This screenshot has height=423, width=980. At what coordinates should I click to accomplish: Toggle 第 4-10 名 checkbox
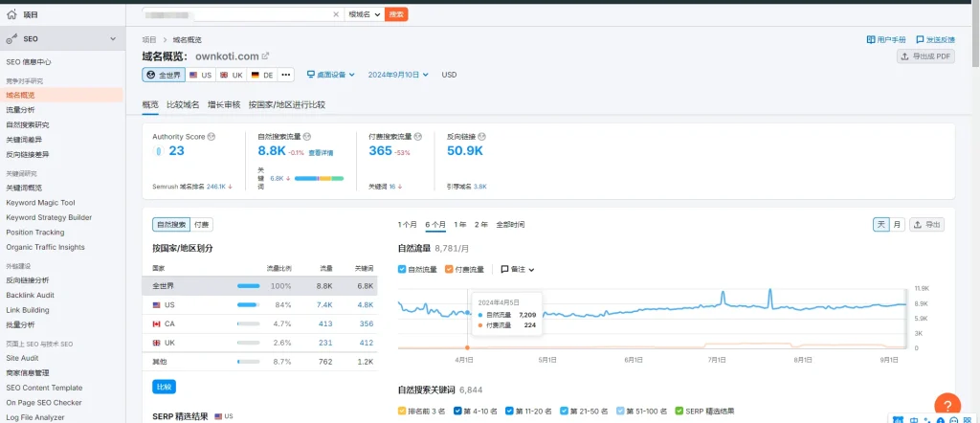(x=457, y=412)
